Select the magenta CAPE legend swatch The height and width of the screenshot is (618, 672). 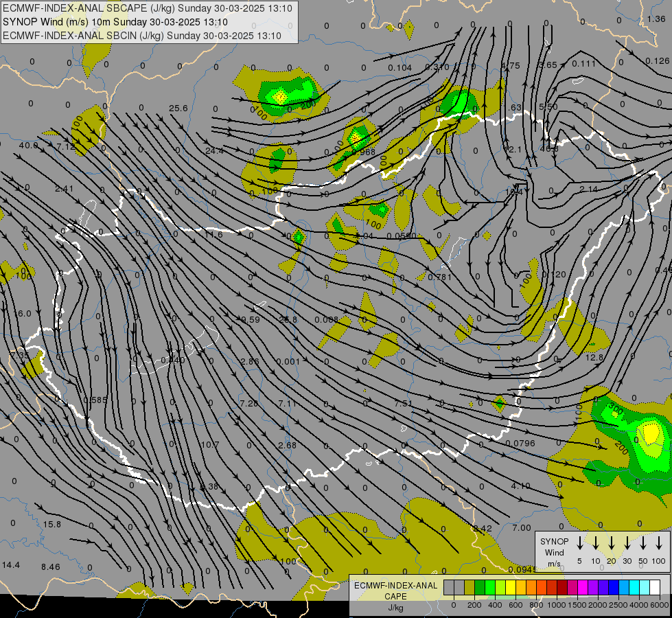(x=583, y=588)
